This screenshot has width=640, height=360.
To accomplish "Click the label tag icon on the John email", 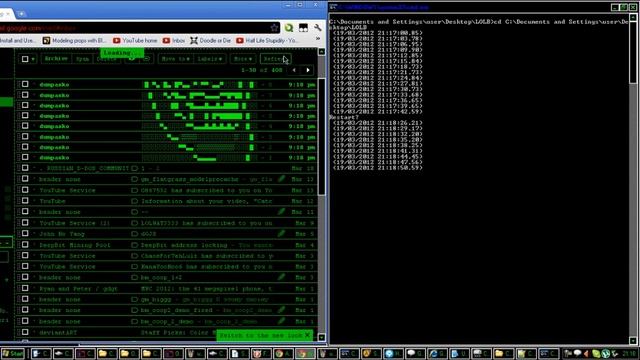I will (x=134, y=234).
